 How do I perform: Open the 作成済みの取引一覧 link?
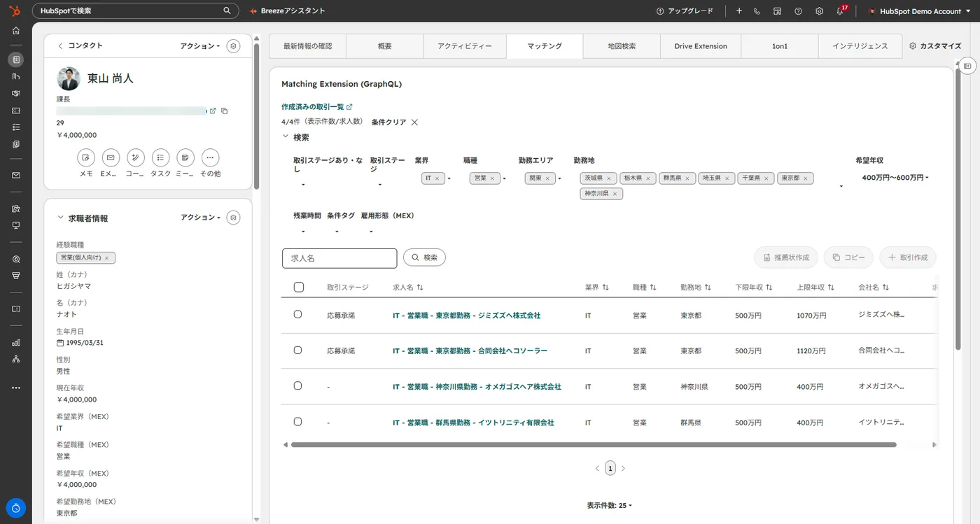[317, 107]
